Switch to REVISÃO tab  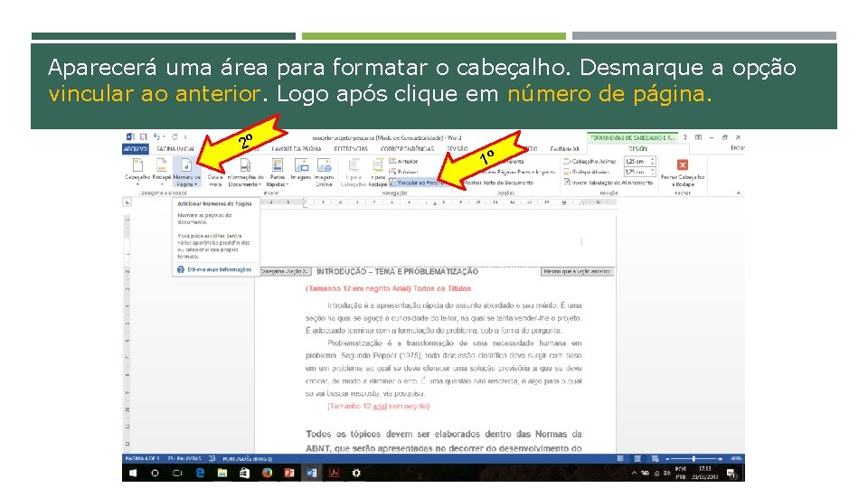(458, 149)
